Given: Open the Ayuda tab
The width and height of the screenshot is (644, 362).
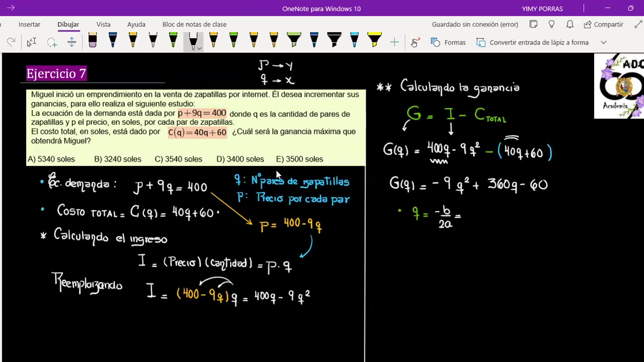Looking at the screenshot, I should point(136,24).
